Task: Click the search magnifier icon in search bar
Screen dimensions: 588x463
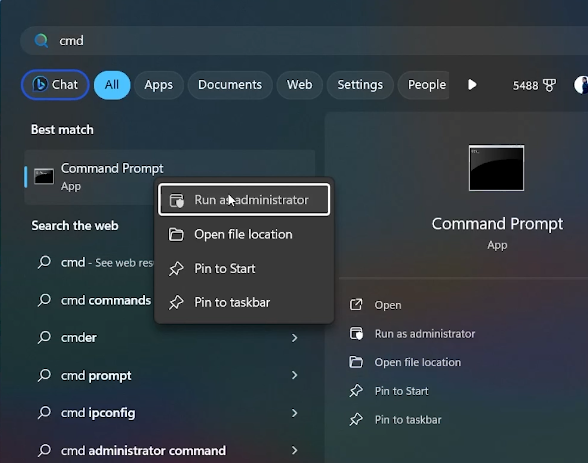Action: tap(41, 40)
